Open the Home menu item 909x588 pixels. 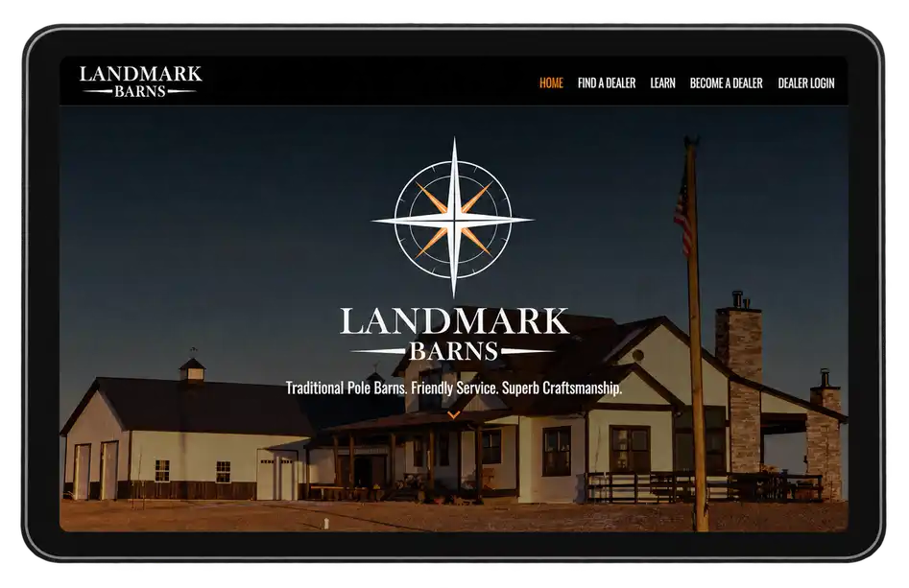[x=551, y=82]
